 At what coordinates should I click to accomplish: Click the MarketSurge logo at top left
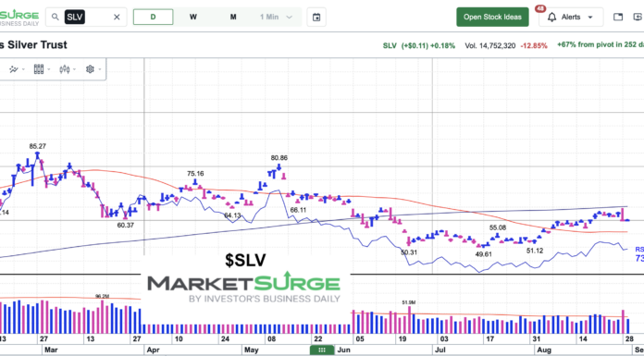[x=19, y=18]
